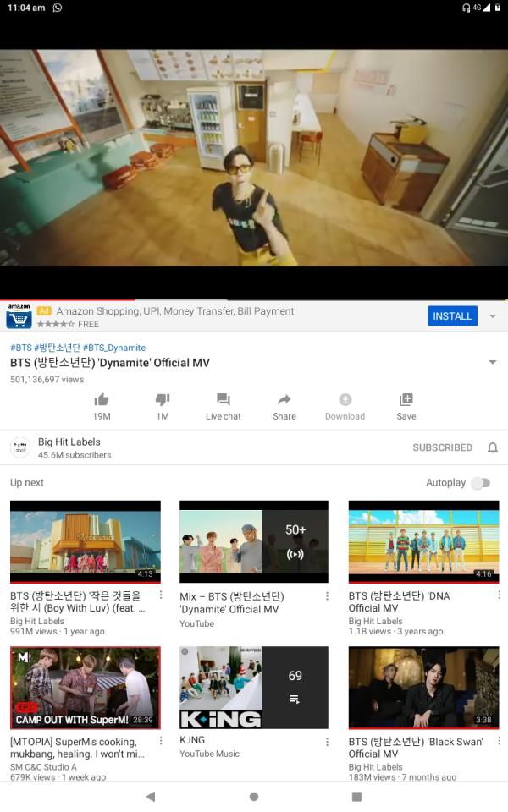This screenshot has height=812, width=508.
Task: Tap the Android back navigation button
Action: [x=151, y=797]
